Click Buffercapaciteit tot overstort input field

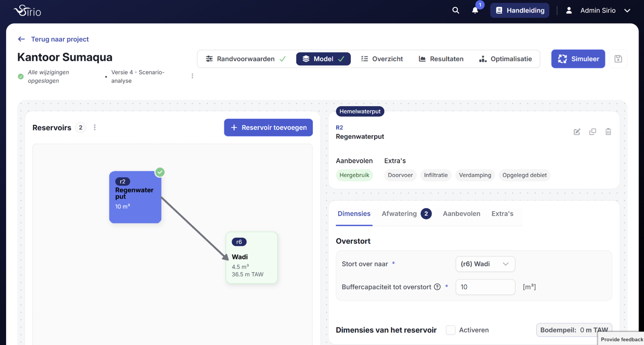(x=485, y=287)
